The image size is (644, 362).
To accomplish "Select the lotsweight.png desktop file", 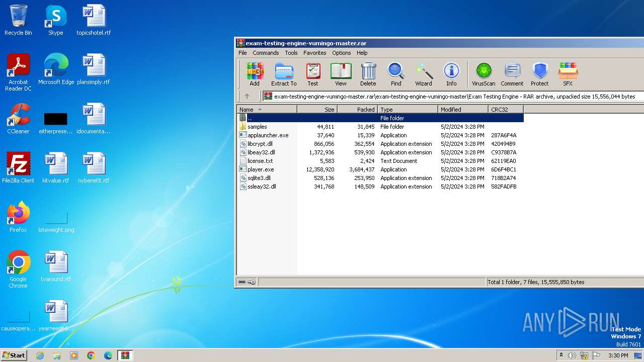I will coord(56,220).
